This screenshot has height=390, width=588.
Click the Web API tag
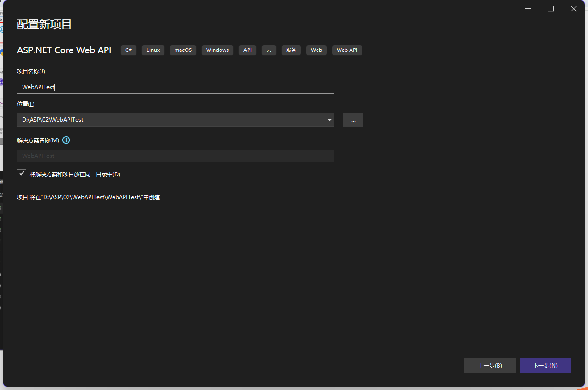point(347,50)
